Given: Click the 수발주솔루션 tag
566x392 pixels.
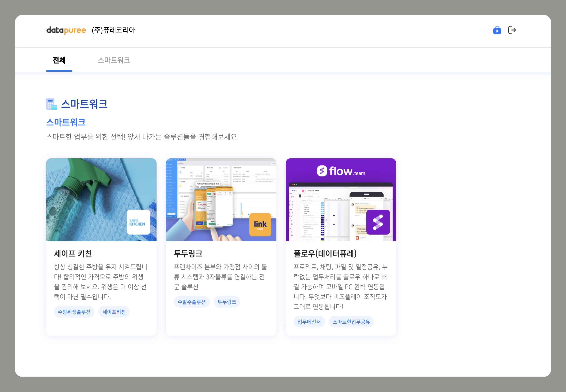Looking at the screenshot, I should [x=192, y=302].
